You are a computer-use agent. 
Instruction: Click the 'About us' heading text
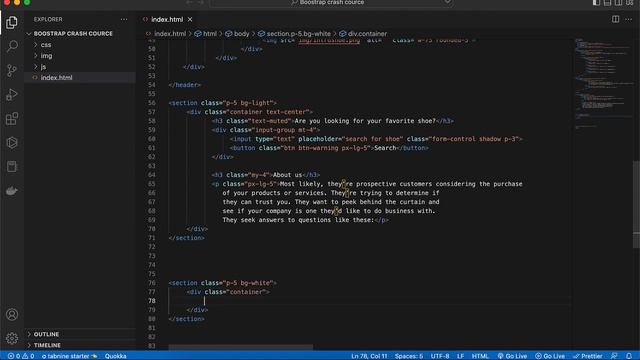point(287,175)
